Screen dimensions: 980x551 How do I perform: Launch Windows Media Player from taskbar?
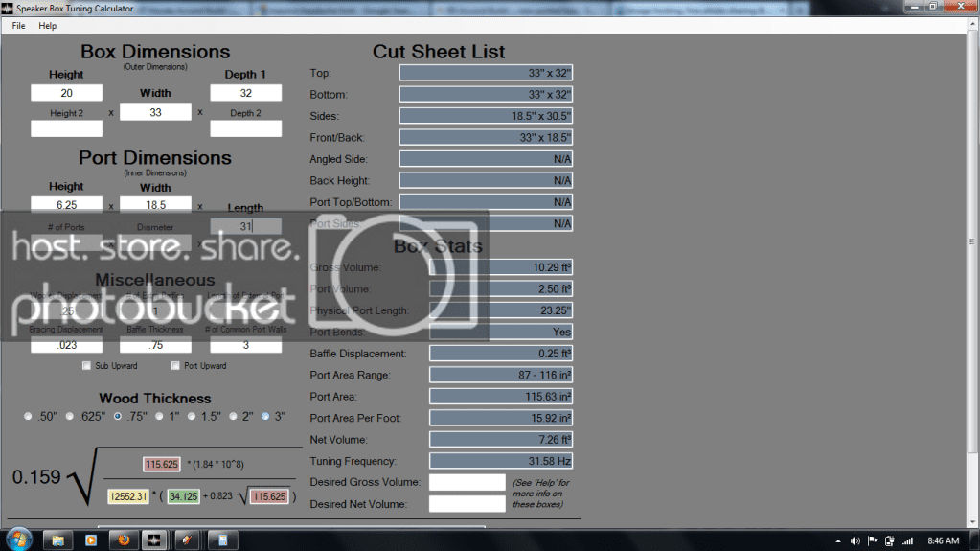click(91, 540)
